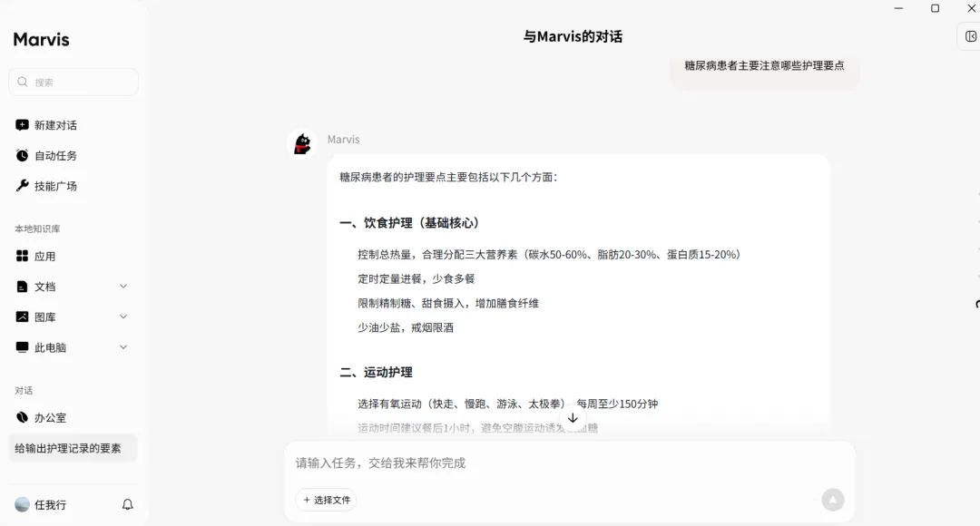This screenshot has width=980, height=526.
Task: Click the 自动任务 clock icon
Action: coord(22,156)
